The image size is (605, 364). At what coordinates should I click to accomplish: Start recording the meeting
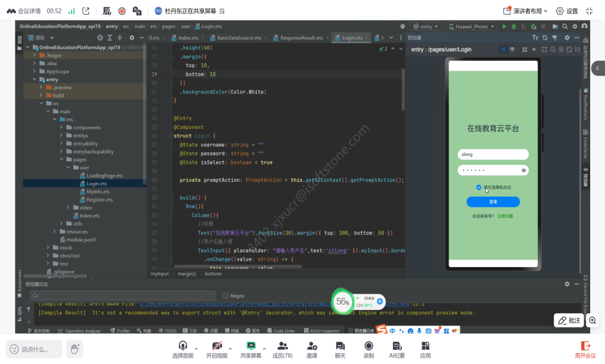click(x=368, y=349)
